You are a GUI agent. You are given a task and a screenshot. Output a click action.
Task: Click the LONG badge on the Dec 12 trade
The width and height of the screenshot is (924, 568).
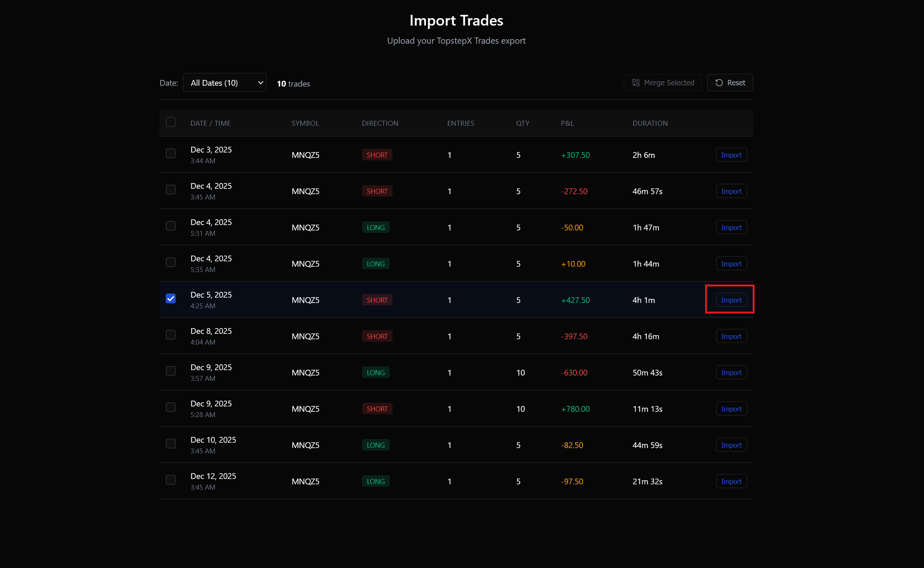tap(375, 481)
